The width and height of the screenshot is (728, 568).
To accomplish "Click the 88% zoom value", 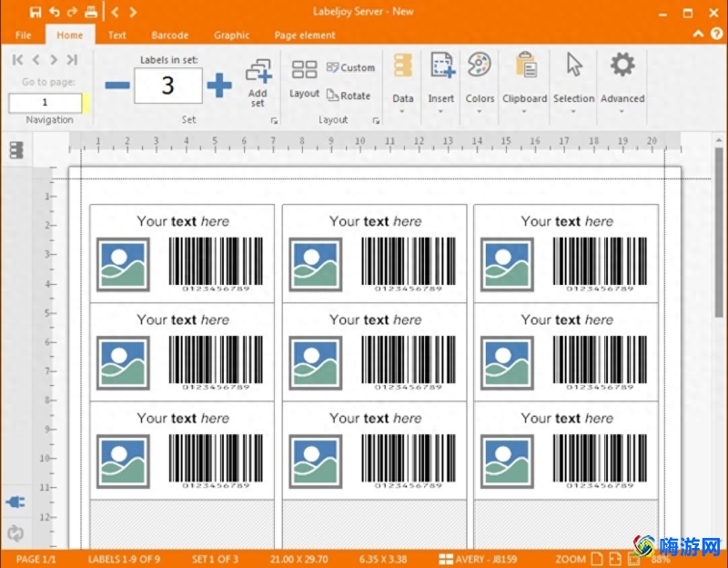I will (661, 560).
